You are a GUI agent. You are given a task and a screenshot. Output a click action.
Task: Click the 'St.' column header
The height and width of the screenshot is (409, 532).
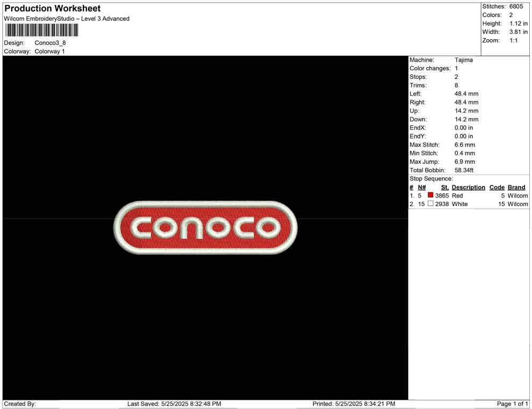tap(445, 187)
